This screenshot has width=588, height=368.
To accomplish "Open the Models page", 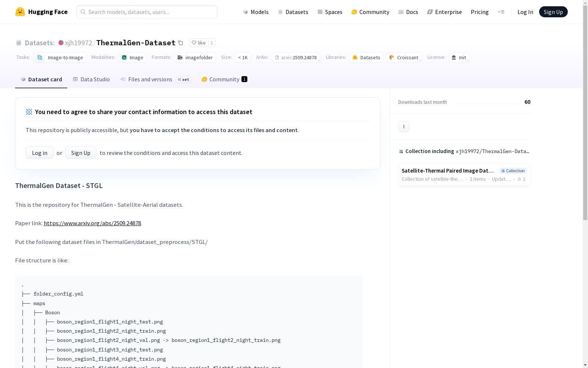I will pos(256,12).
